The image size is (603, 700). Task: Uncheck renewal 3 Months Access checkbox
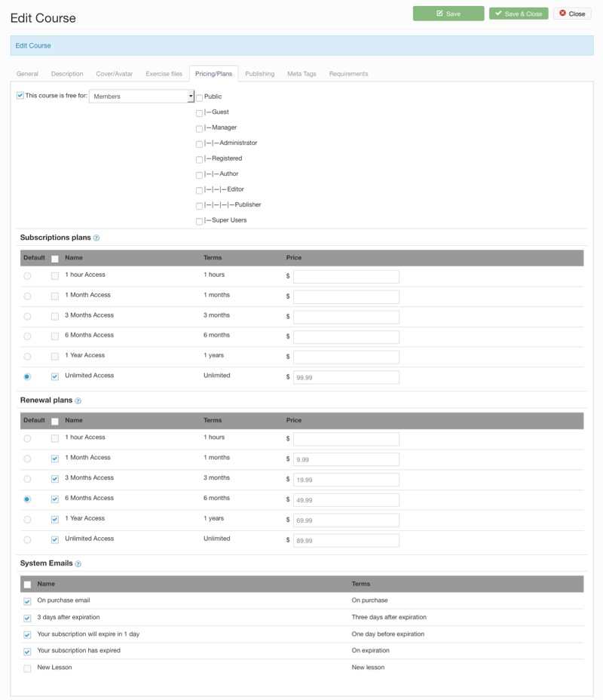(x=55, y=478)
